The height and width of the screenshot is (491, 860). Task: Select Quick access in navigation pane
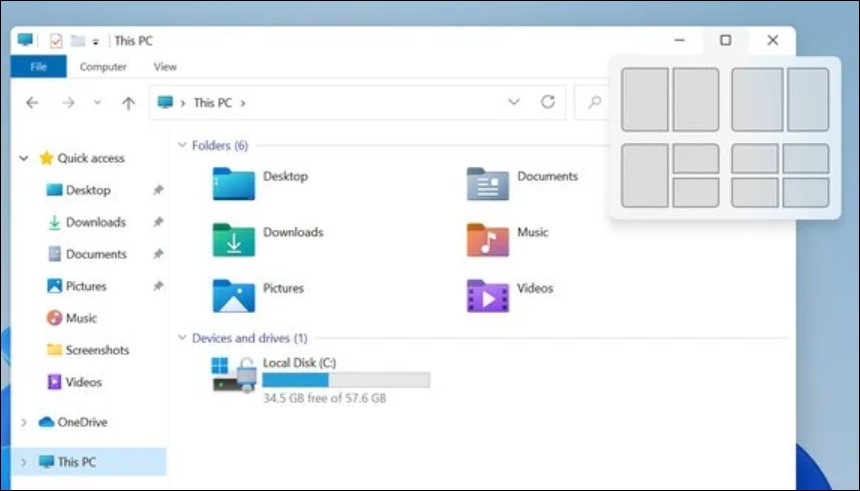click(x=82, y=158)
